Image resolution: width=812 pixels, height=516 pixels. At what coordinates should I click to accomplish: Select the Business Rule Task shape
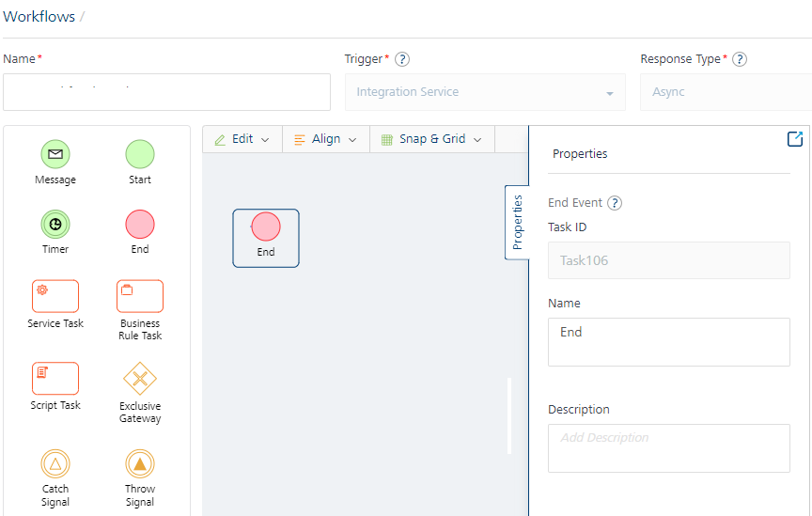coord(140,296)
